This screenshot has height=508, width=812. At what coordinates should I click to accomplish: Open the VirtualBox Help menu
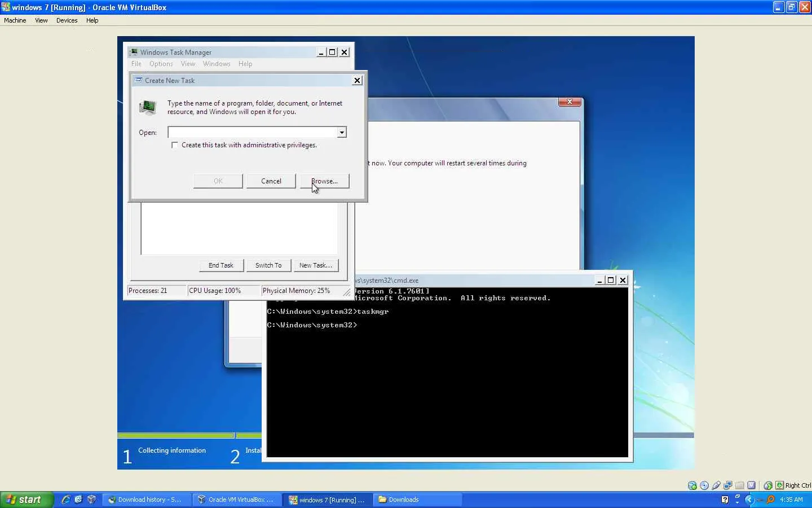[92, 20]
